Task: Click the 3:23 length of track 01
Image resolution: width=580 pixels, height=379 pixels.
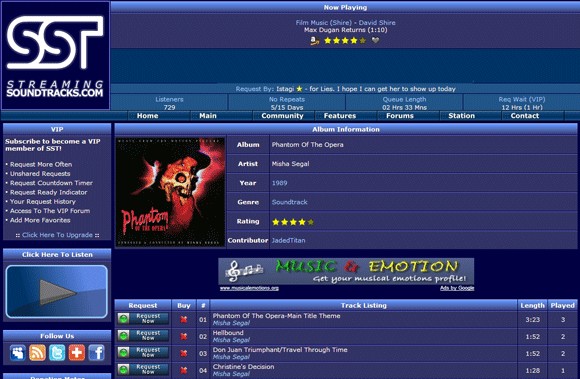Action: tap(532, 319)
